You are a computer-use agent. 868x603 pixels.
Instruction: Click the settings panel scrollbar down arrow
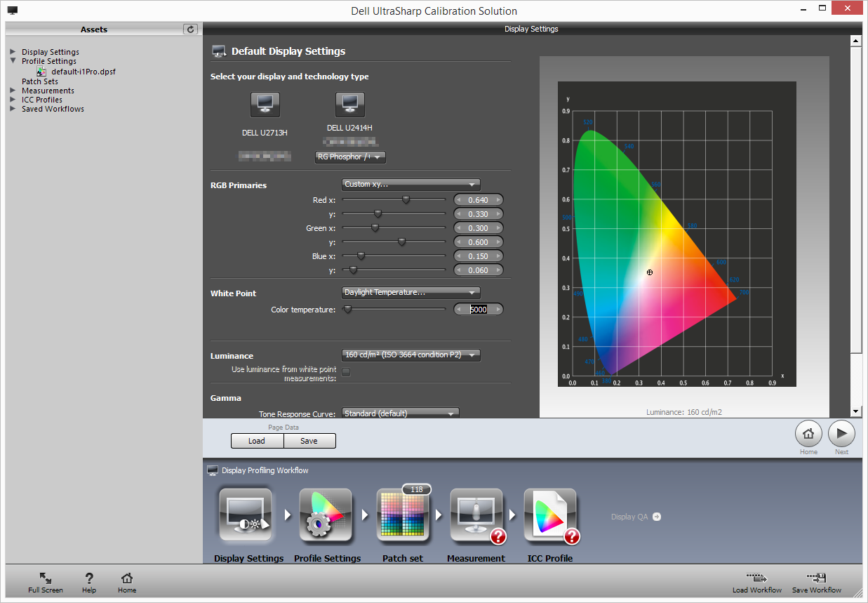pos(855,411)
